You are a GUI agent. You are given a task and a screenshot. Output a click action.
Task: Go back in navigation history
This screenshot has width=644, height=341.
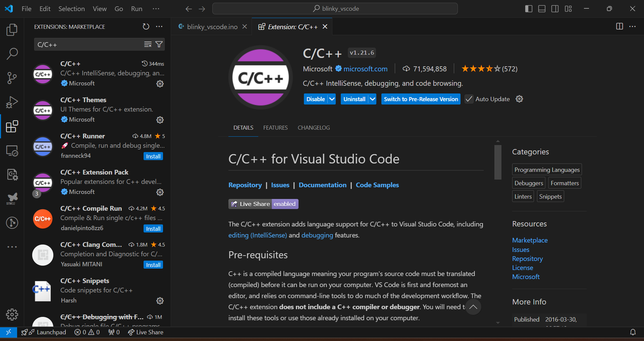189,9
